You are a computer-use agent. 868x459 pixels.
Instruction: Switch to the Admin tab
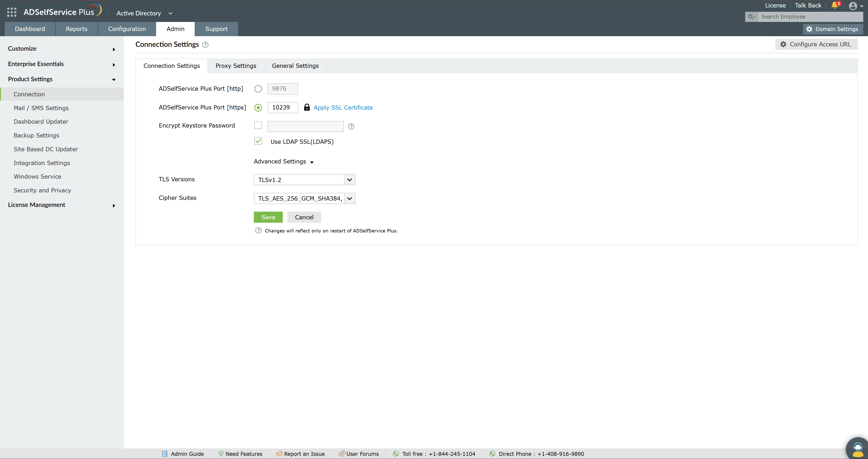coord(176,29)
